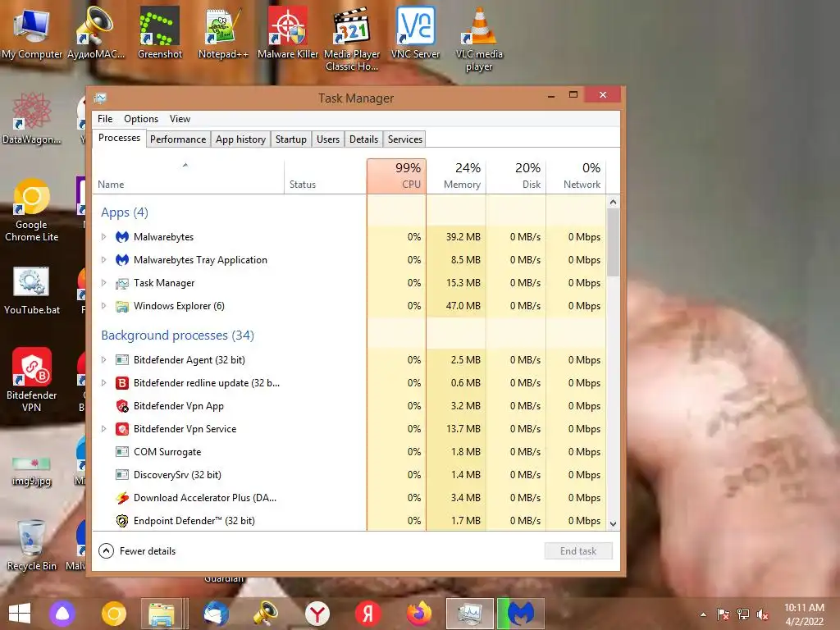The height and width of the screenshot is (630, 840).
Task: Click the scrollbar up arrow
Action: click(614, 202)
